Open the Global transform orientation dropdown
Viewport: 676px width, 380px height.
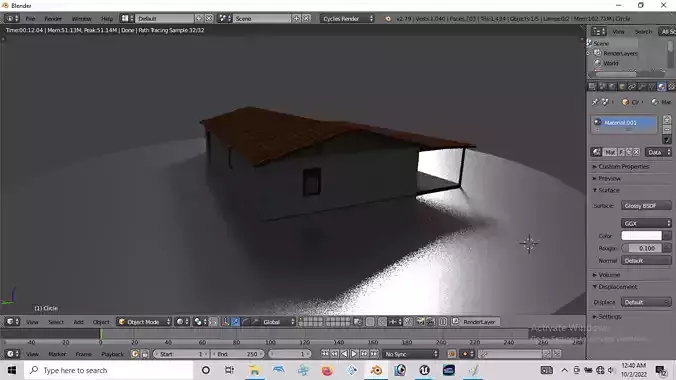click(x=278, y=322)
